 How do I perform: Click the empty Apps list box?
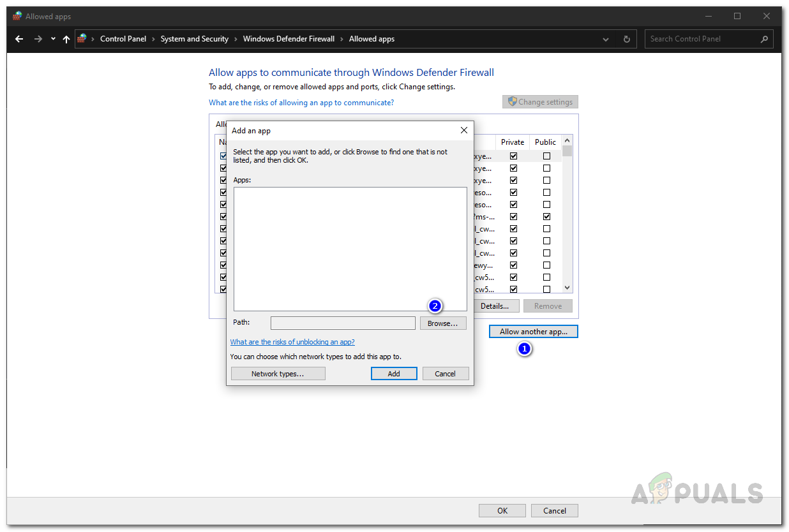pyautogui.click(x=350, y=249)
